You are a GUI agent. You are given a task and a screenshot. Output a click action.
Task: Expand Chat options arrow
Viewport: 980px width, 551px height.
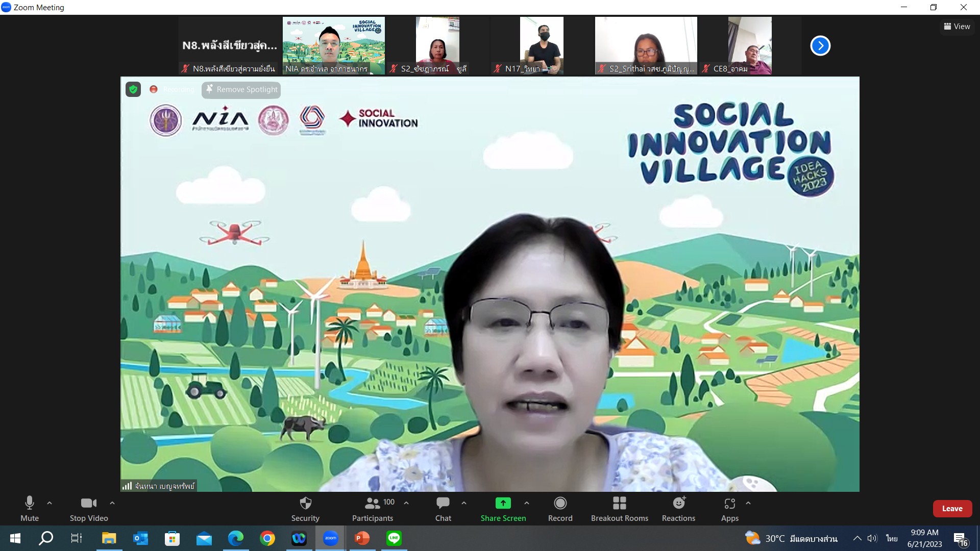(464, 503)
